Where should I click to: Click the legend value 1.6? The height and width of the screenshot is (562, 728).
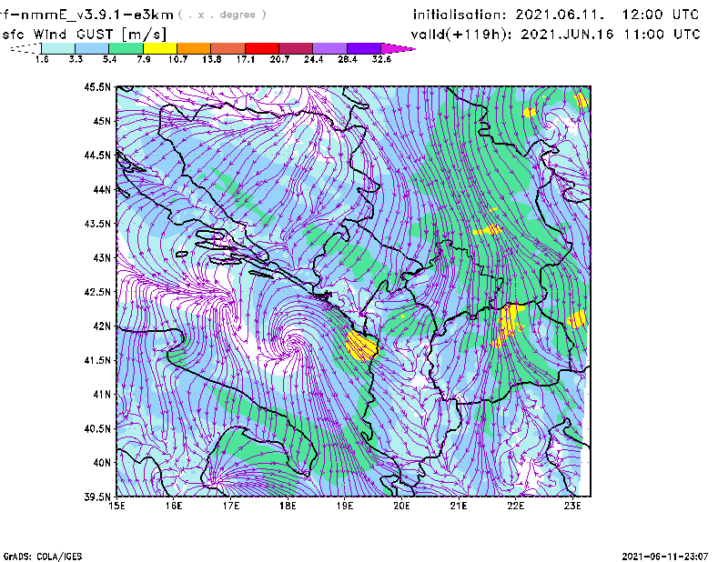pyautogui.click(x=42, y=59)
